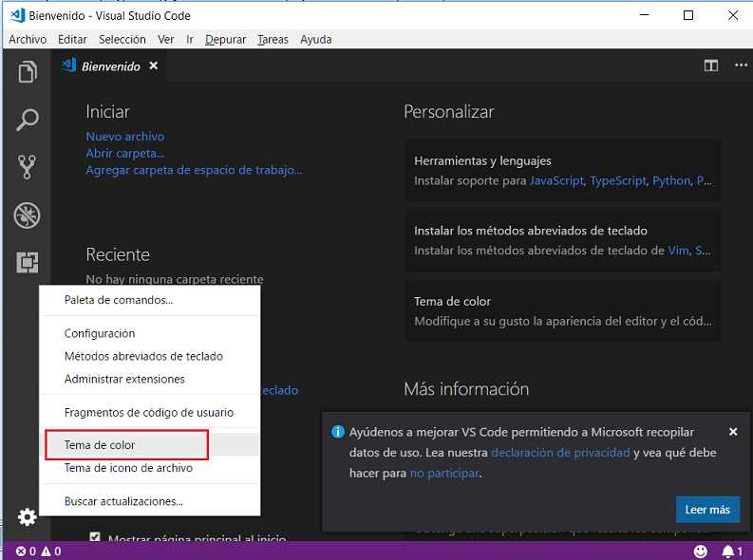Open the Selección menu
This screenshot has width=753, height=560.
pos(122,39)
